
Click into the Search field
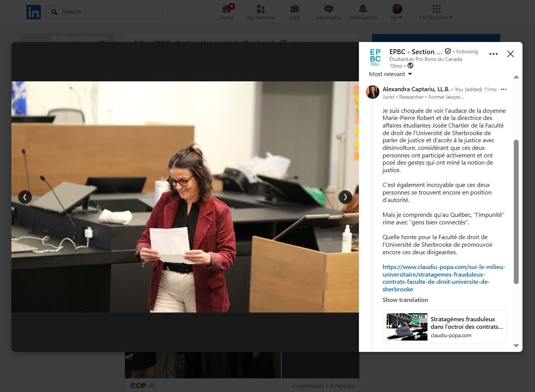[104, 12]
